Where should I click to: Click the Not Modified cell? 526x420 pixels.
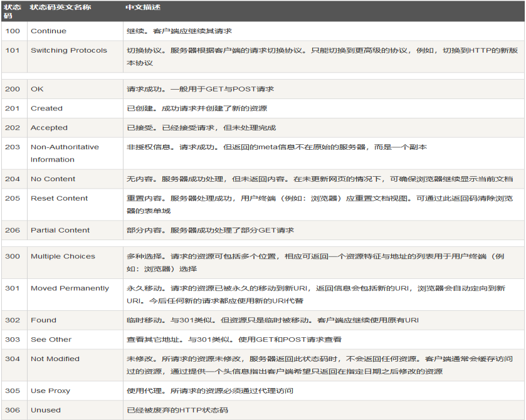pyautogui.click(x=75, y=365)
